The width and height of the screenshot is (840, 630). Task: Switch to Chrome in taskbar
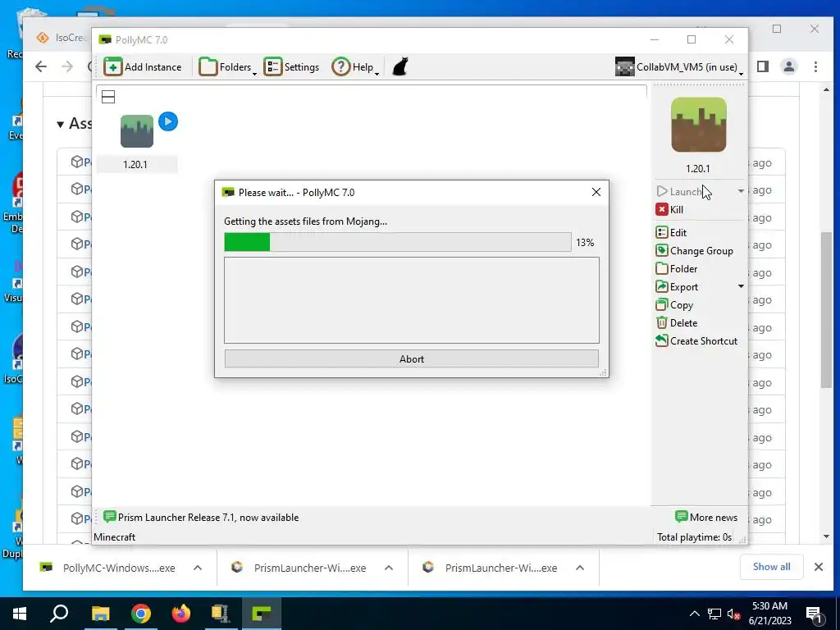tap(141, 614)
